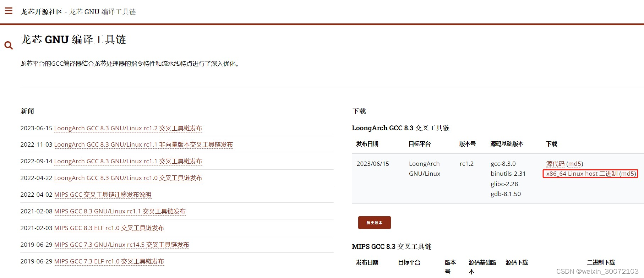Download the x86_64 Linux host 二进制 package

[582, 174]
